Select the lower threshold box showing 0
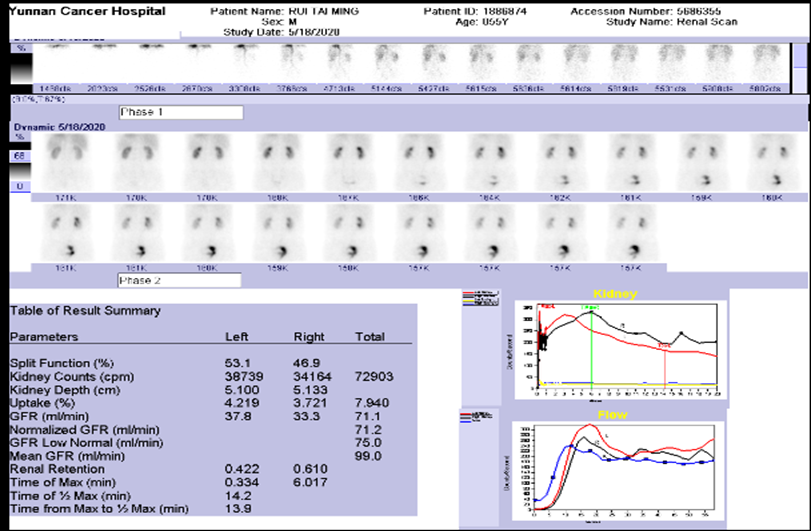The width and height of the screenshot is (811, 531). click(20, 186)
